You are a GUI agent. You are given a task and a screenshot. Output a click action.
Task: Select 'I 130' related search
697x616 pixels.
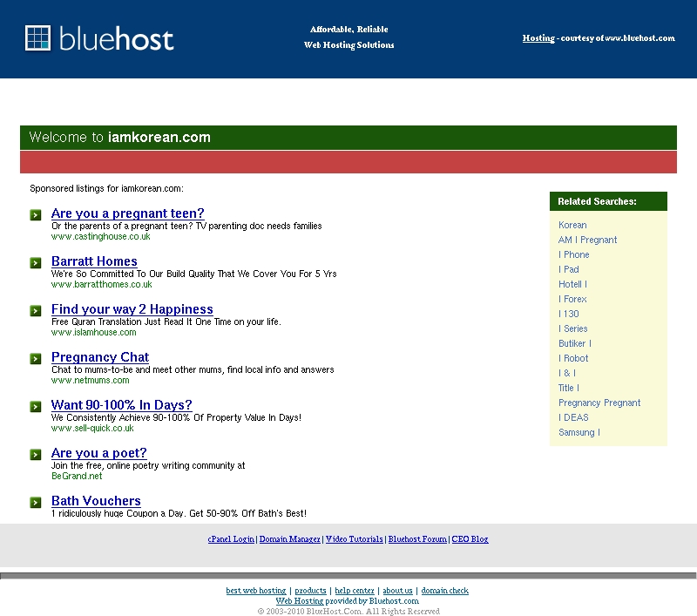(x=569, y=314)
